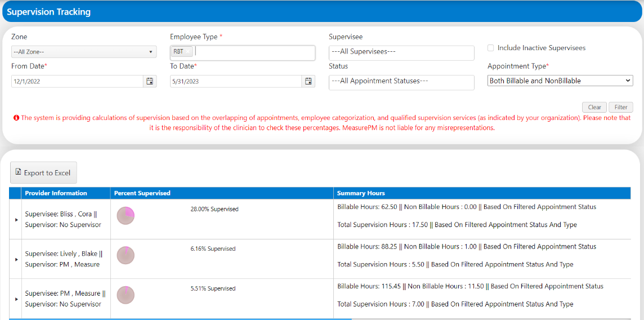Click Total Supervision Hours : 17.50 line
The image size is (644, 320).
[x=457, y=225]
